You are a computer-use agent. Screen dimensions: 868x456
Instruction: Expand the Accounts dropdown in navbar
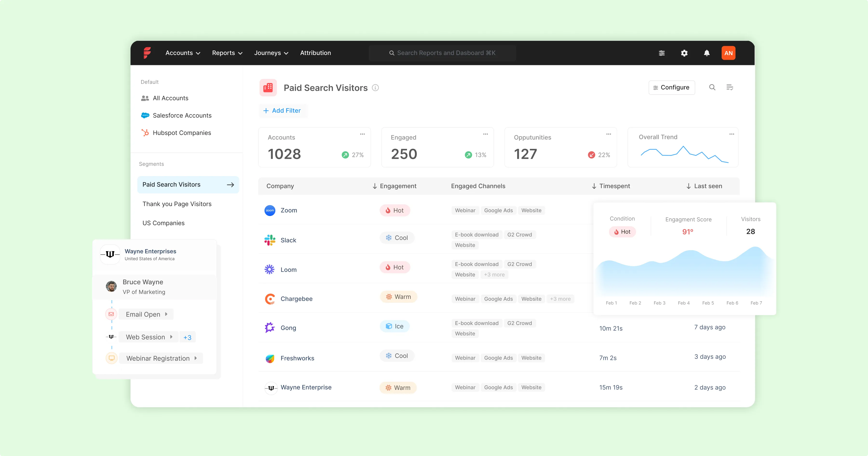click(x=183, y=53)
